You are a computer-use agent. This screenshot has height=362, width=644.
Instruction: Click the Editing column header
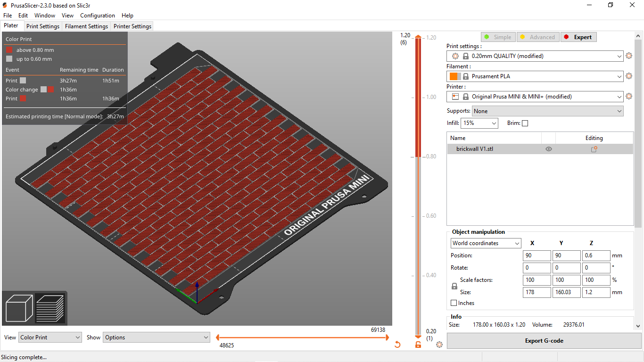tap(594, 138)
